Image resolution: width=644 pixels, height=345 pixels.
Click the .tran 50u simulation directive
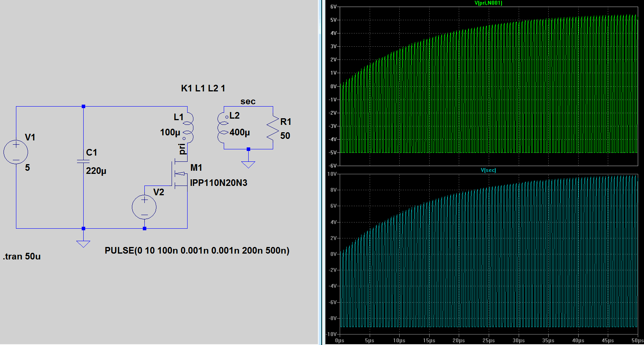(x=22, y=256)
